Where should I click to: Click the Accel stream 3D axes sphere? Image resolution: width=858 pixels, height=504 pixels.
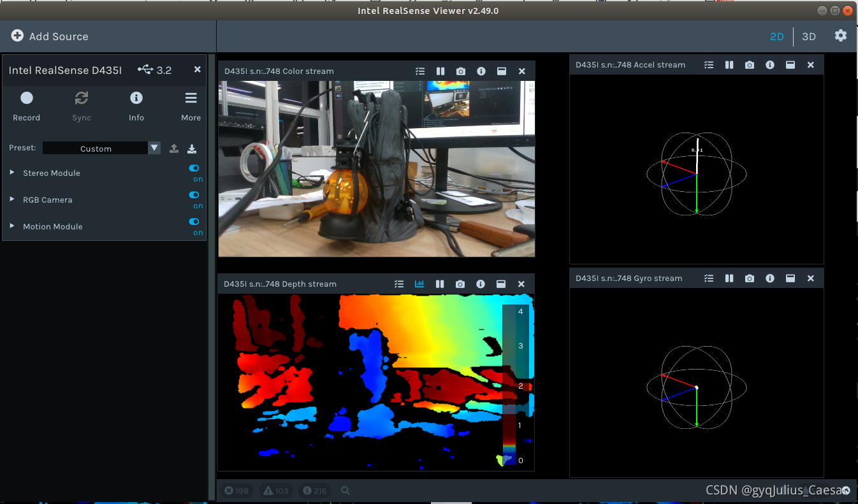point(697,174)
